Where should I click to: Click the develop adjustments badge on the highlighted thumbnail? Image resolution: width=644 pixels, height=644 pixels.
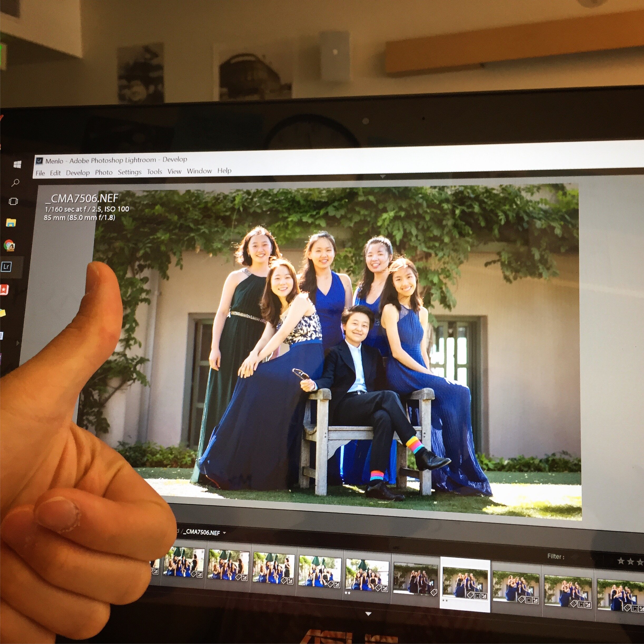coord(484,596)
